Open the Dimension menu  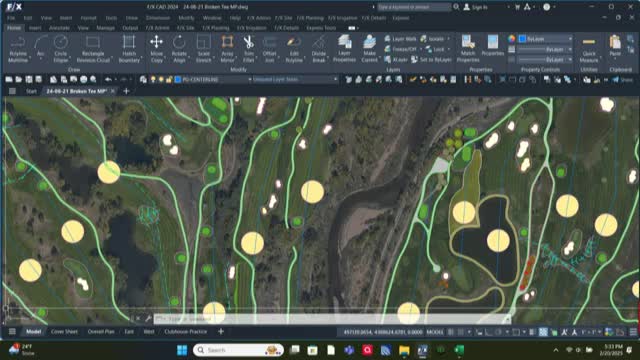tap(158, 18)
